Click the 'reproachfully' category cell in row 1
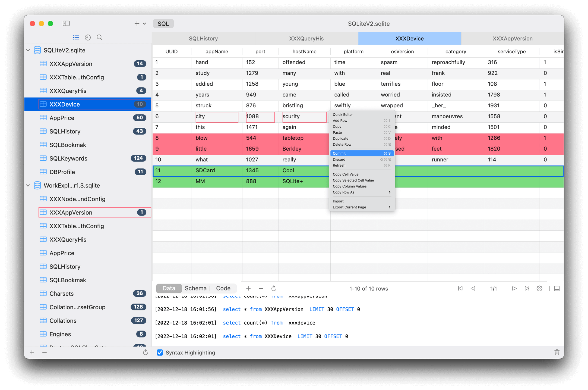Image resolution: width=588 pixels, height=390 pixels. [x=456, y=62]
